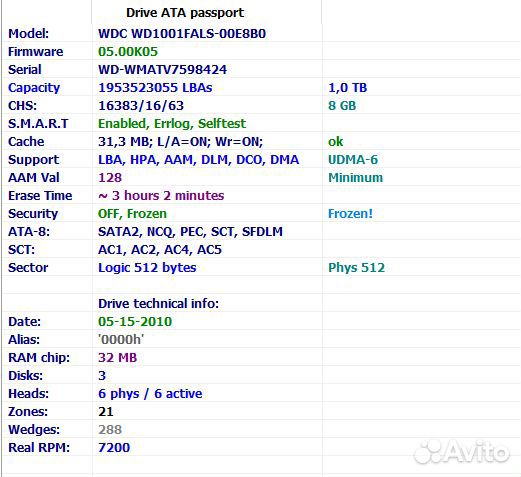The image size is (521, 477).
Task: Select the Model label cell
Action: click(29, 34)
